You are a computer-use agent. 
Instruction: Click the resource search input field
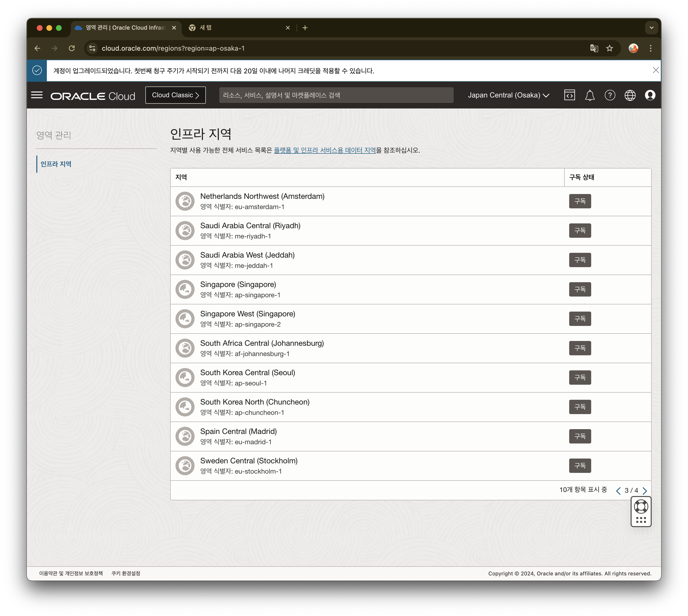(336, 95)
